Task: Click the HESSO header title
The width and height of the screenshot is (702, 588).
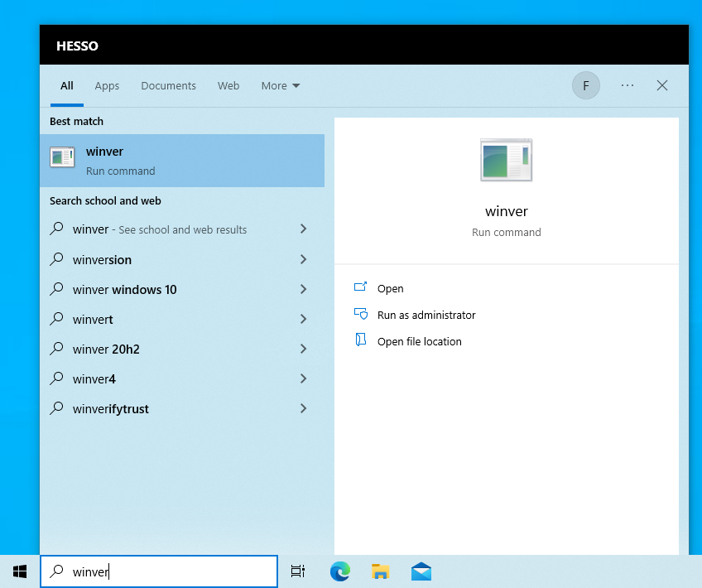Action: [x=77, y=46]
